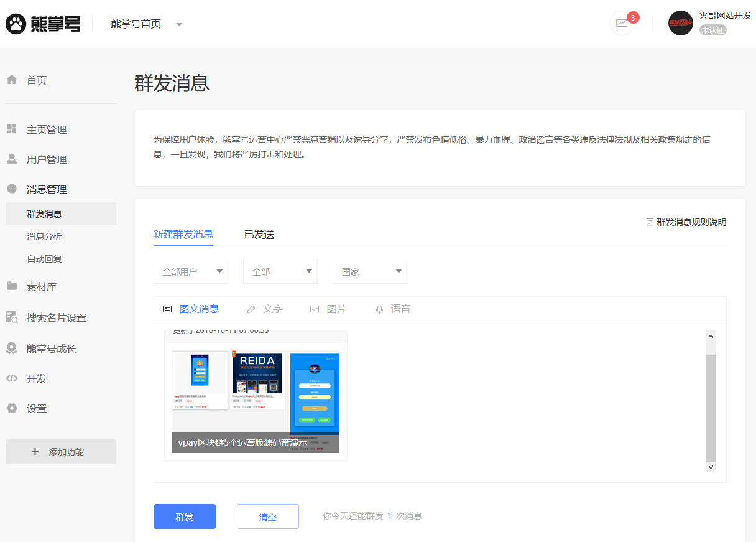This screenshot has height=542, width=756.
Task: Click the 首页 home icon in sidebar
Action: tap(12, 80)
